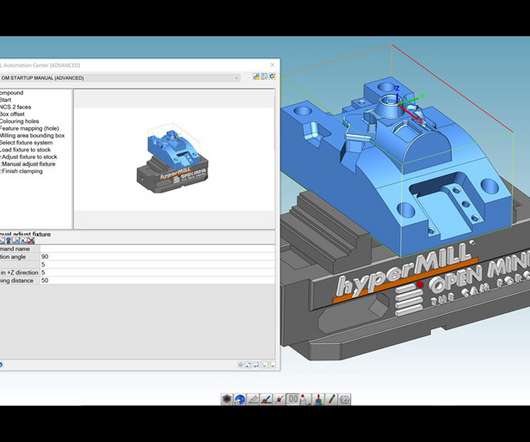
Task: Select the Compound tree entry
Action: (x=12, y=93)
